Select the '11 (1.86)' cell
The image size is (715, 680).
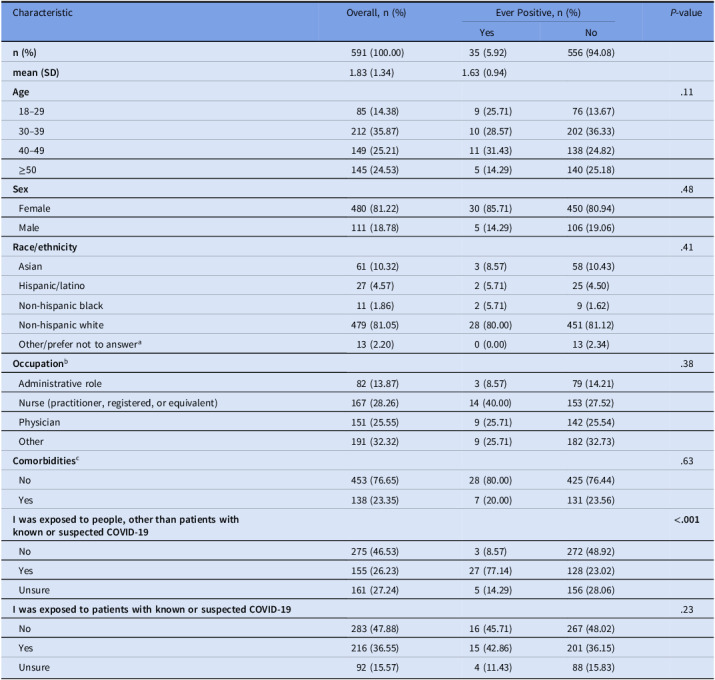tap(375, 306)
